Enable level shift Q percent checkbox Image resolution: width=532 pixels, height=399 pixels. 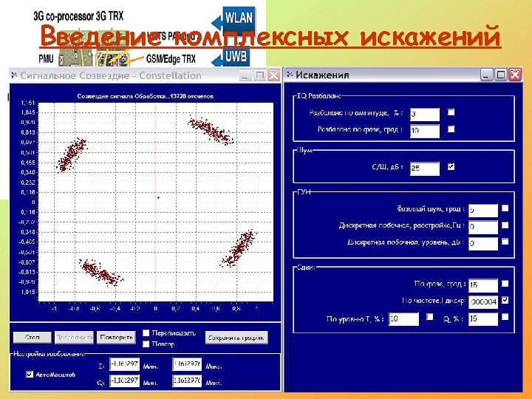coord(505,316)
